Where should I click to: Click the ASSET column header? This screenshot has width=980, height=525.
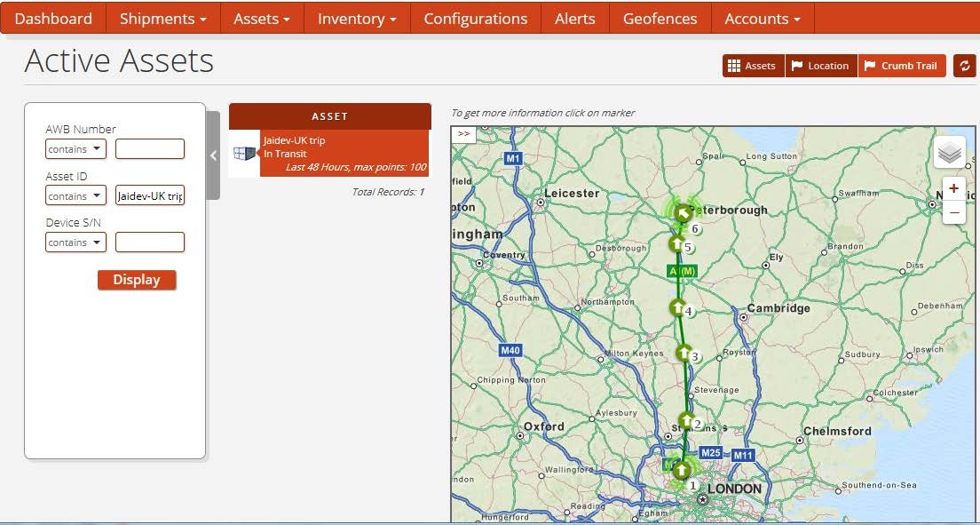pyautogui.click(x=330, y=116)
